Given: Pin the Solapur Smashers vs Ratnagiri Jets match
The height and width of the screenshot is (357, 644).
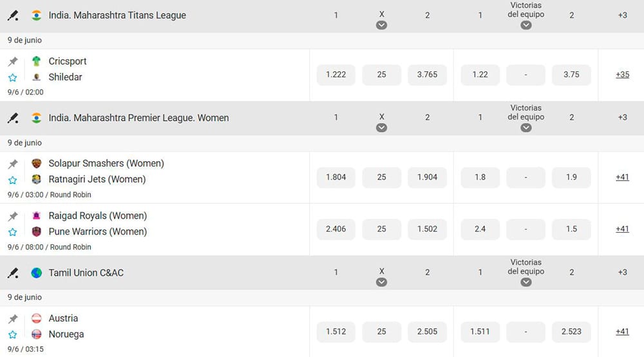Looking at the screenshot, I should 13,164.
